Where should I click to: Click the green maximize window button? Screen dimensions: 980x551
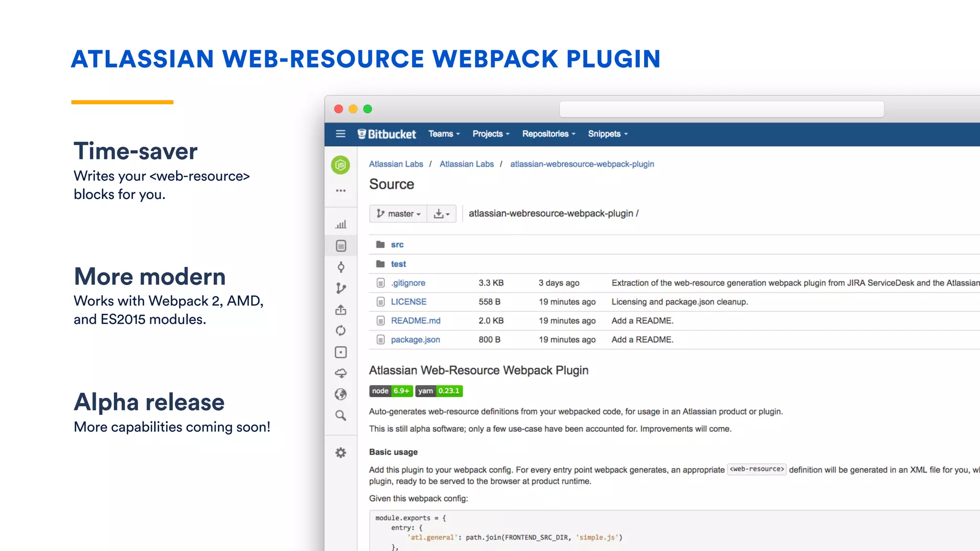367,109
